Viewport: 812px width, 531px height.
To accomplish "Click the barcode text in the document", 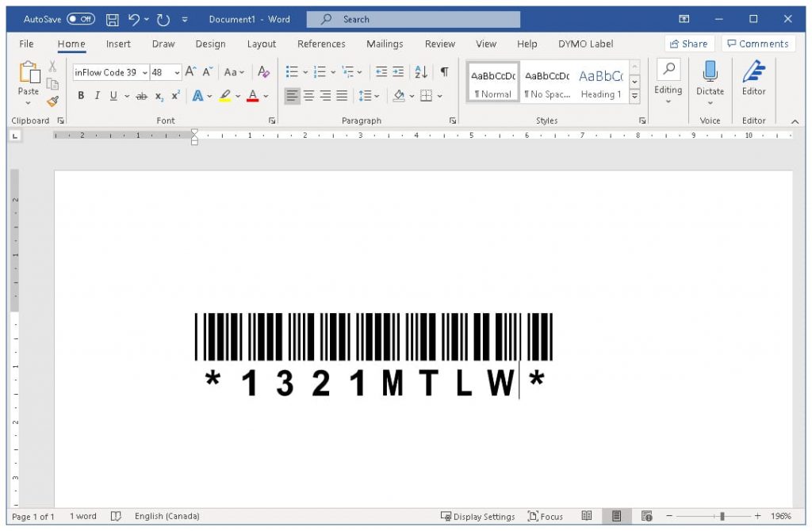I will point(374,356).
